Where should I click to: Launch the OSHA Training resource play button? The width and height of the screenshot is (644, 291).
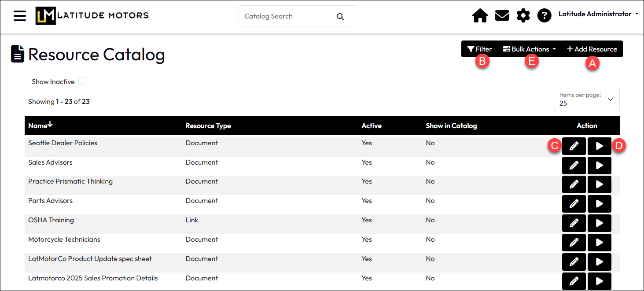click(600, 223)
